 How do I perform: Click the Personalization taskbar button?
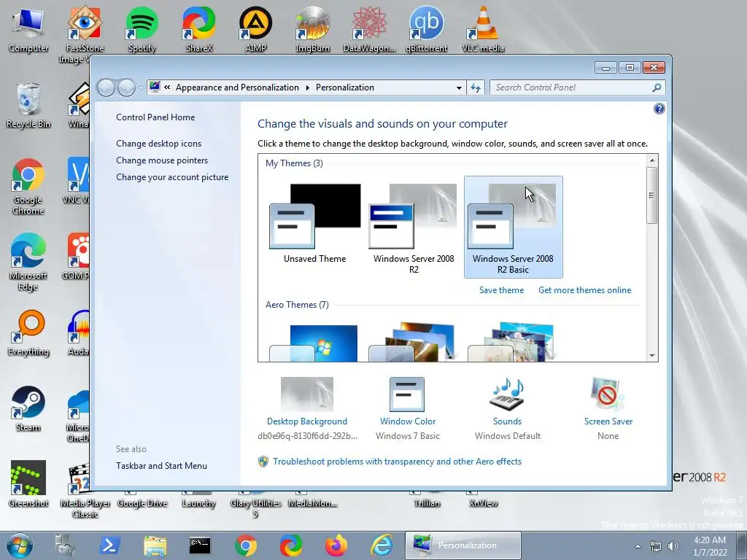point(462,545)
